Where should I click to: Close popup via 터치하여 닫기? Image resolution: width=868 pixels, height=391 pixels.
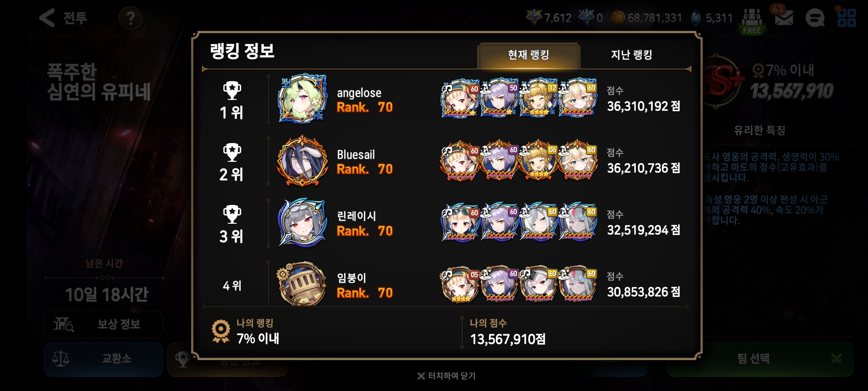pyautogui.click(x=447, y=376)
